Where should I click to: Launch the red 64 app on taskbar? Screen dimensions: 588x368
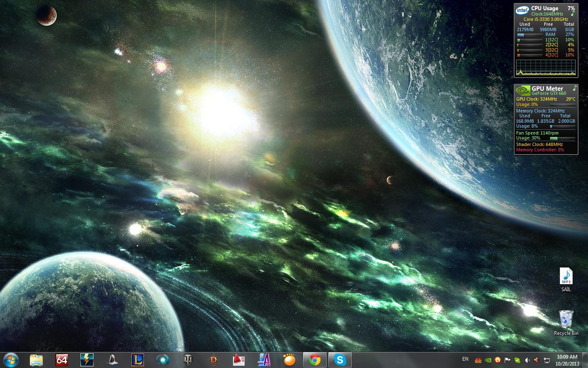click(62, 360)
